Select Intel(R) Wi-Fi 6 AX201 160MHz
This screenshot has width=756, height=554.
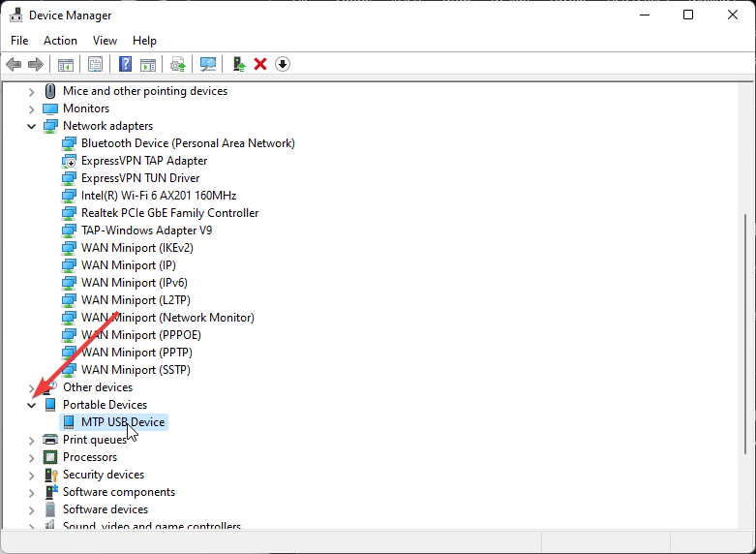tap(159, 196)
